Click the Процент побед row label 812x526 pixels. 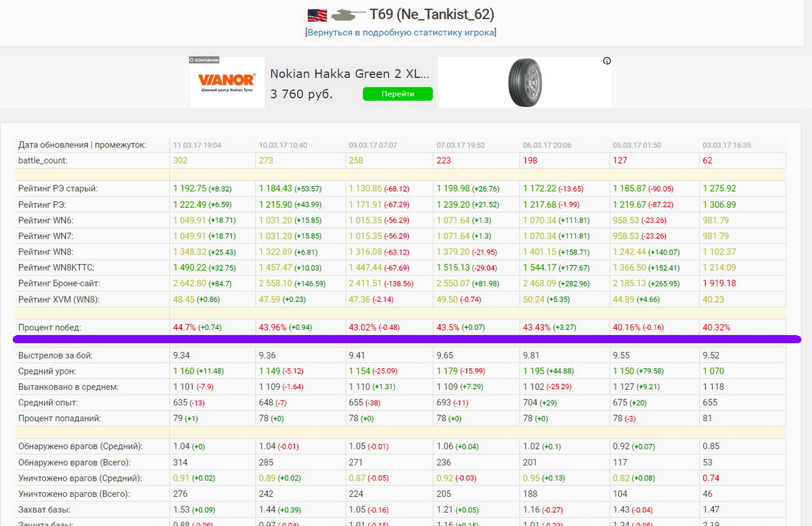50,327
